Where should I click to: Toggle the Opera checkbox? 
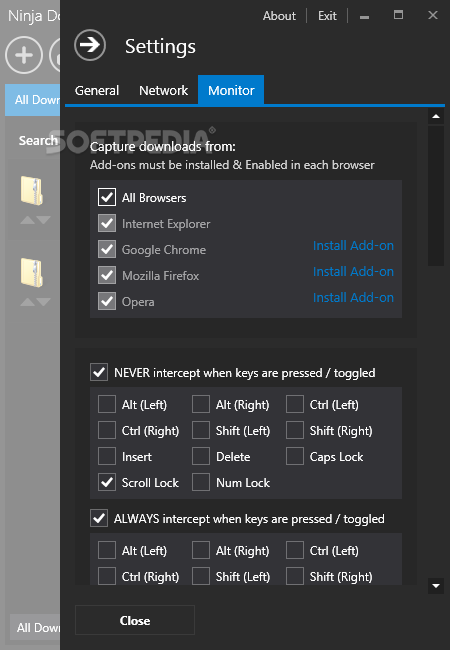[107, 301]
